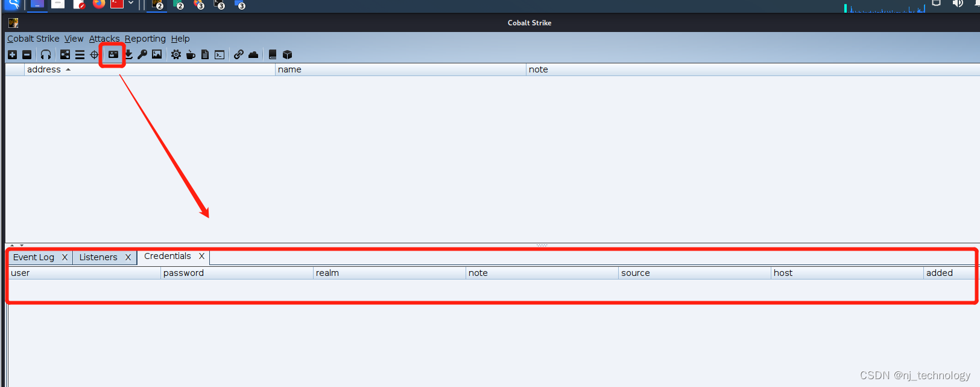The width and height of the screenshot is (980, 387).
Task: Open the Attacks menu
Action: 104,39
